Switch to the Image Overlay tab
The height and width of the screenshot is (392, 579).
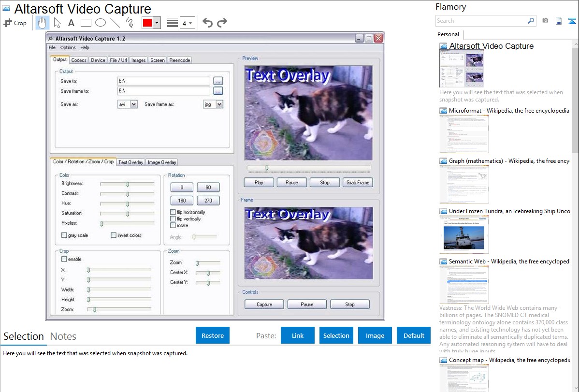162,162
